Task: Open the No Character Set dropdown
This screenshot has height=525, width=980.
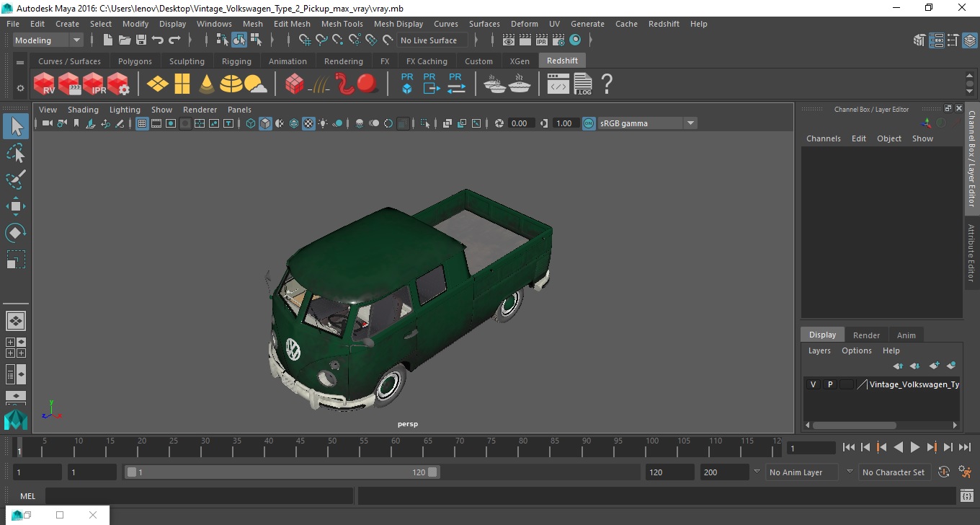Action: coord(894,472)
